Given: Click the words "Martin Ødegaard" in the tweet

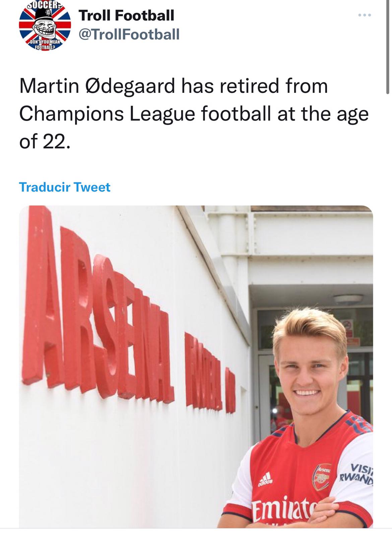Looking at the screenshot, I should click(x=97, y=86).
